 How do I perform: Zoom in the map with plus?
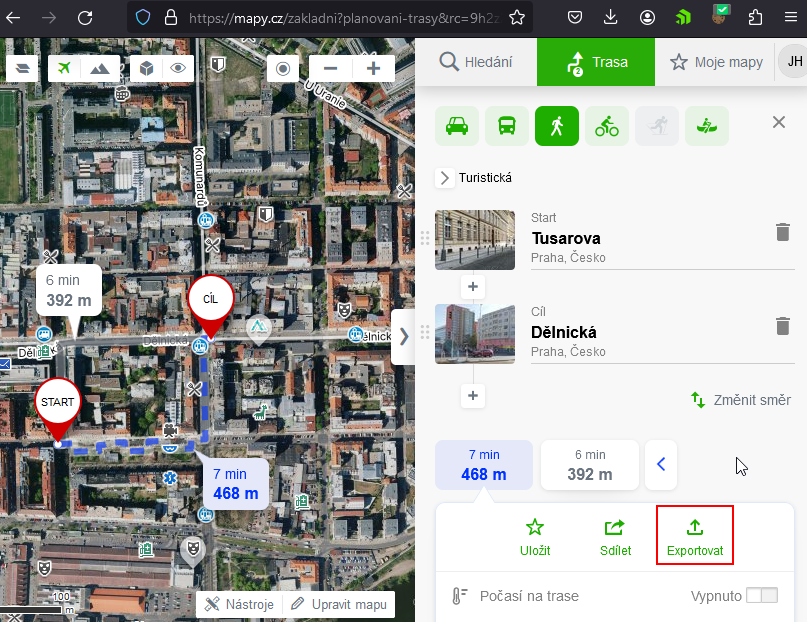373,68
